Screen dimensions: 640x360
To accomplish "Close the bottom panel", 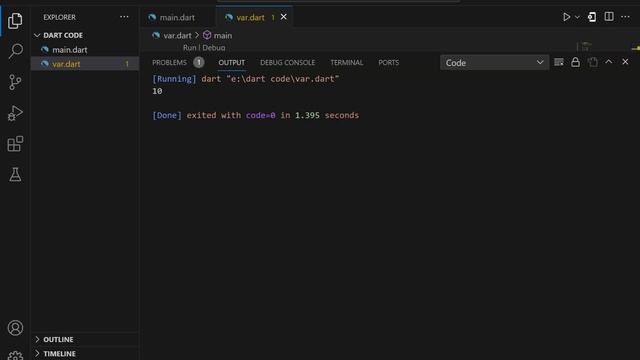I will coord(625,62).
